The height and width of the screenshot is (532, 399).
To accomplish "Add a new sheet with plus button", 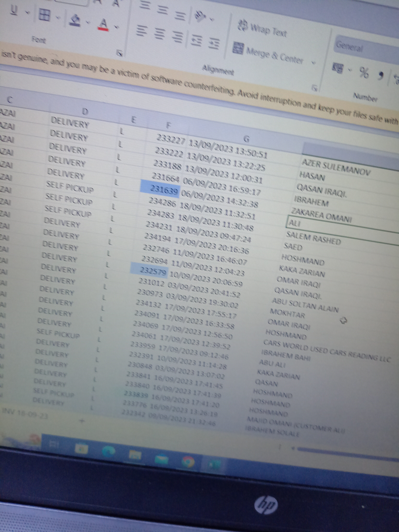I will [x=82, y=421].
